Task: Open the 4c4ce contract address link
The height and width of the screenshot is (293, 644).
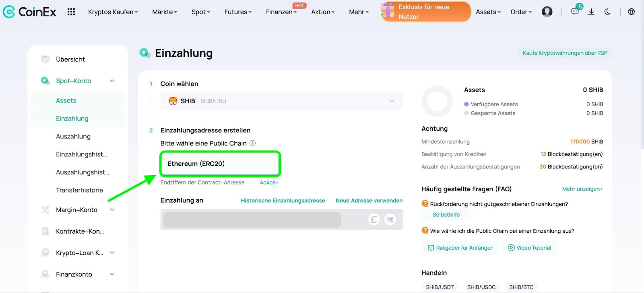Action: [269, 182]
